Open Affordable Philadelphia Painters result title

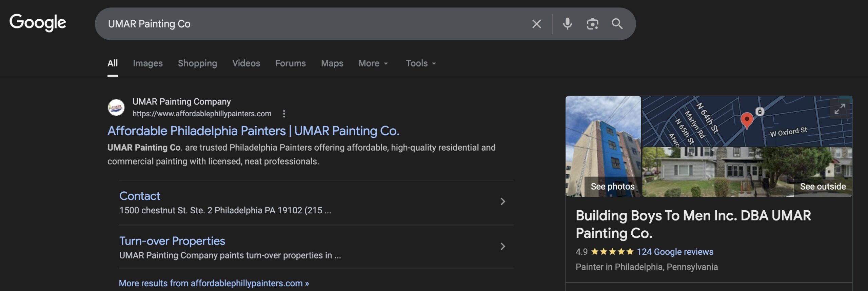253,131
